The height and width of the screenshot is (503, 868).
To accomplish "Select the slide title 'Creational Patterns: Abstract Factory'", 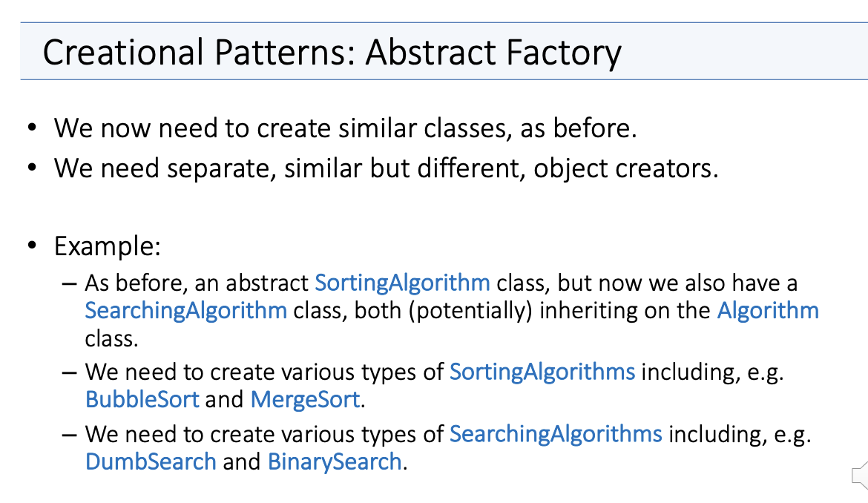I will [x=332, y=53].
